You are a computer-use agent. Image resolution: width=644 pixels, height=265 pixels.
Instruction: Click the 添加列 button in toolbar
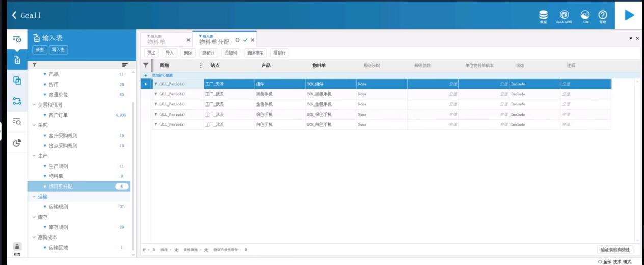[230, 53]
